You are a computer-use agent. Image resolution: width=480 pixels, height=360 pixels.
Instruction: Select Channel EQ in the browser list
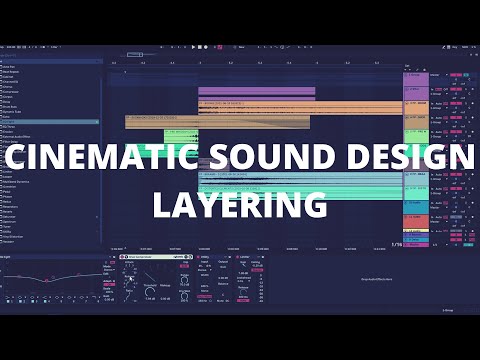click(x=10, y=82)
